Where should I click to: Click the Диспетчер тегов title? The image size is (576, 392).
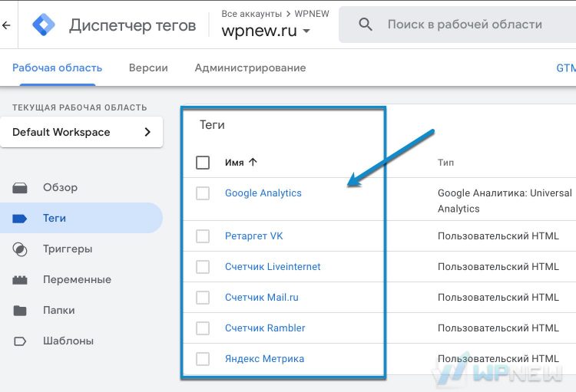coord(133,25)
